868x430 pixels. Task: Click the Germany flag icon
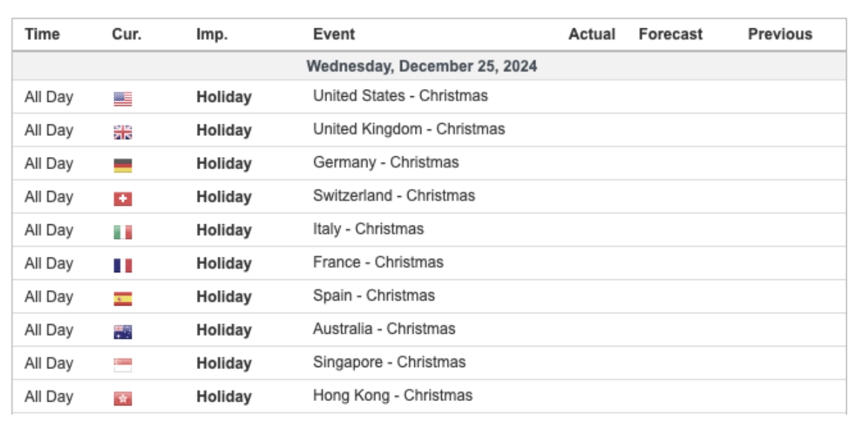point(122,164)
